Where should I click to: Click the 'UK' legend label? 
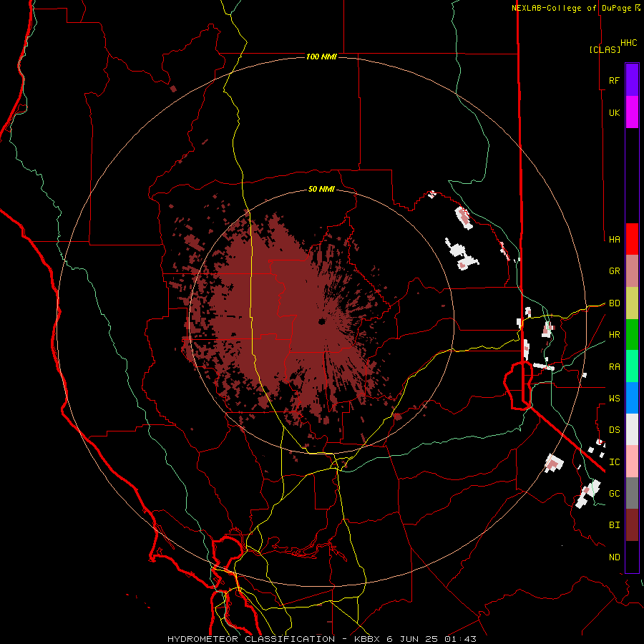tap(614, 112)
